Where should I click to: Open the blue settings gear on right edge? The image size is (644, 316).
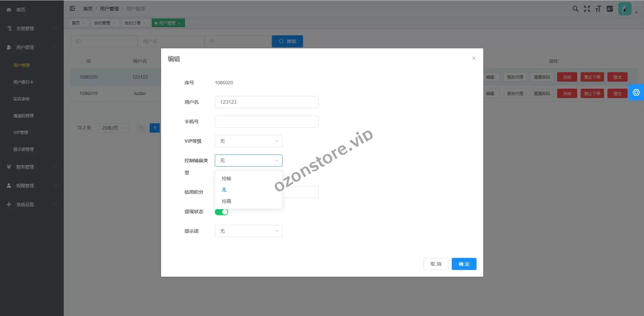pyautogui.click(x=636, y=92)
